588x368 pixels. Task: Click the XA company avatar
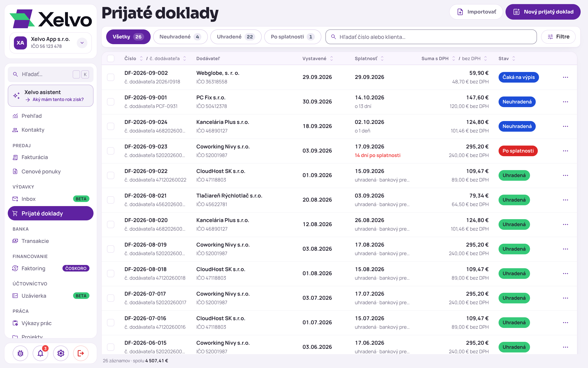(20, 43)
